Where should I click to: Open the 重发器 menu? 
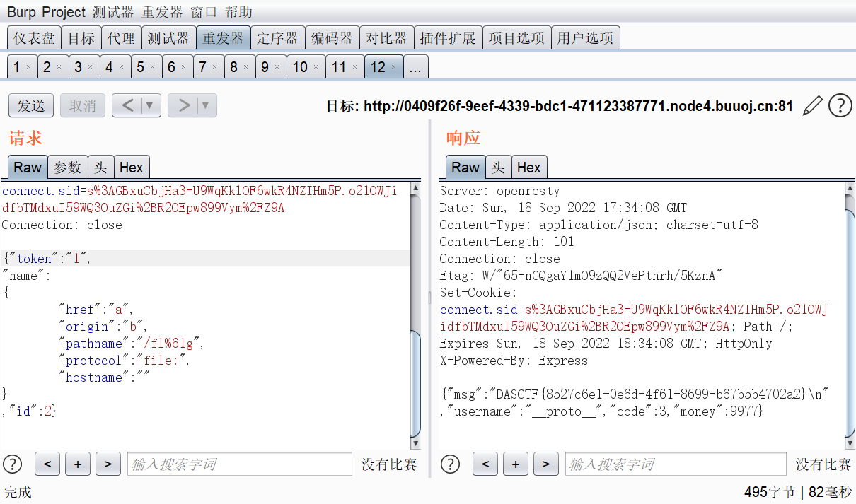[x=162, y=13]
